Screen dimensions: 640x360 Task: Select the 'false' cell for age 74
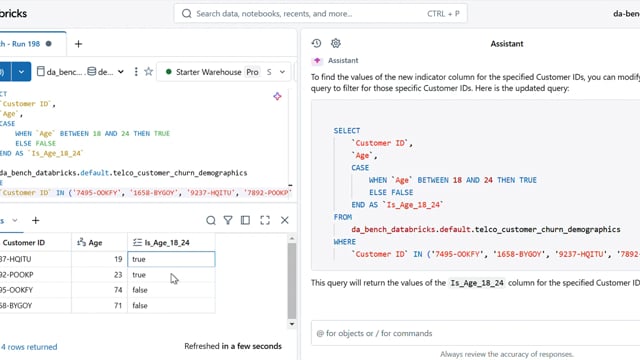[171, 290]
